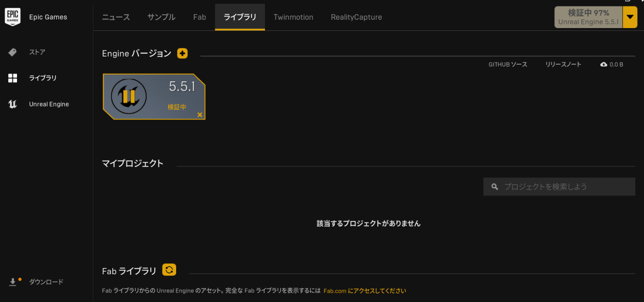The image size is (644, 302).
Task: Click the Fab ライブラリ heading
Action: (x=129, y=271)
